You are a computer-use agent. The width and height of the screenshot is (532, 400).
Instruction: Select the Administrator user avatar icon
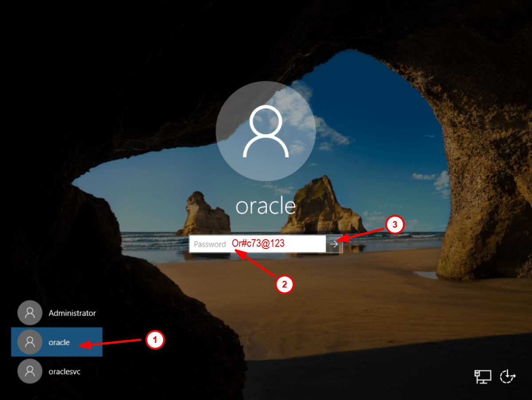click(x=29, y=313)
